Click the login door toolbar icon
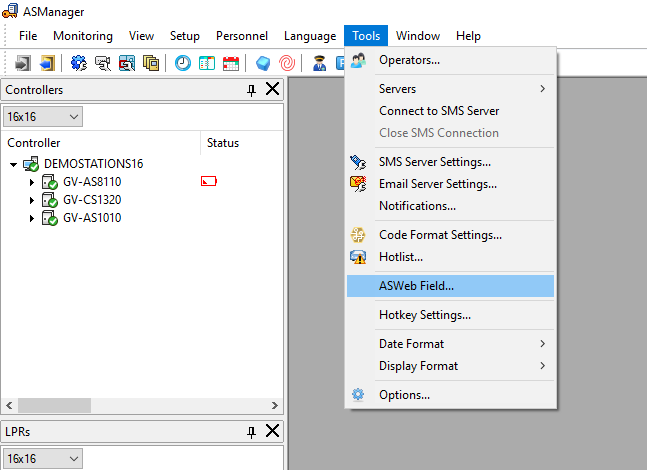Viewport: 647px width, 470px height. 23,63
